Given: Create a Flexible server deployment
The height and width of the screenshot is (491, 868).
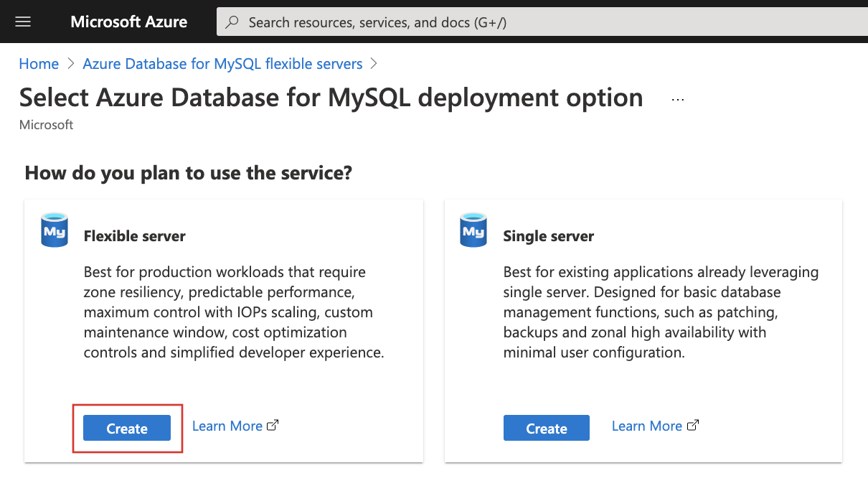Looking at the screenshot, I should pos(127,429).
